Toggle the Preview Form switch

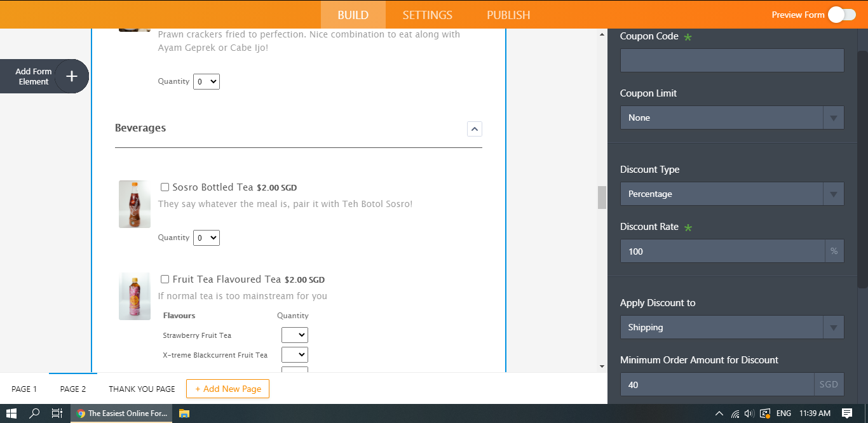[841, 13]
